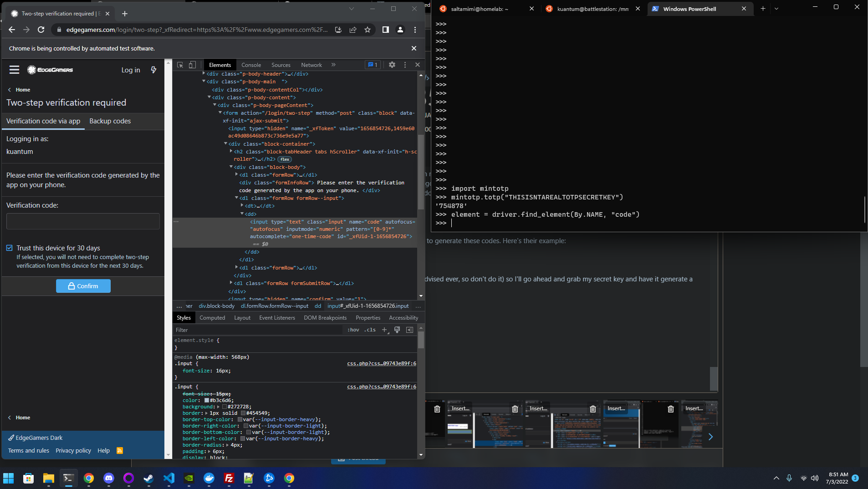Show hidden system tray icons
The width and height of the screenshot is (868, 489).
point(776,478)
